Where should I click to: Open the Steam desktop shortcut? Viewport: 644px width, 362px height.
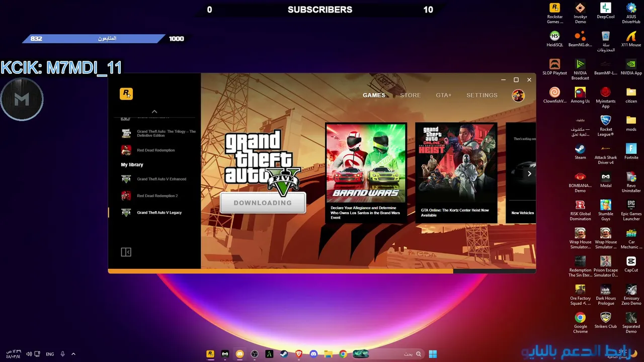[580, 151]
